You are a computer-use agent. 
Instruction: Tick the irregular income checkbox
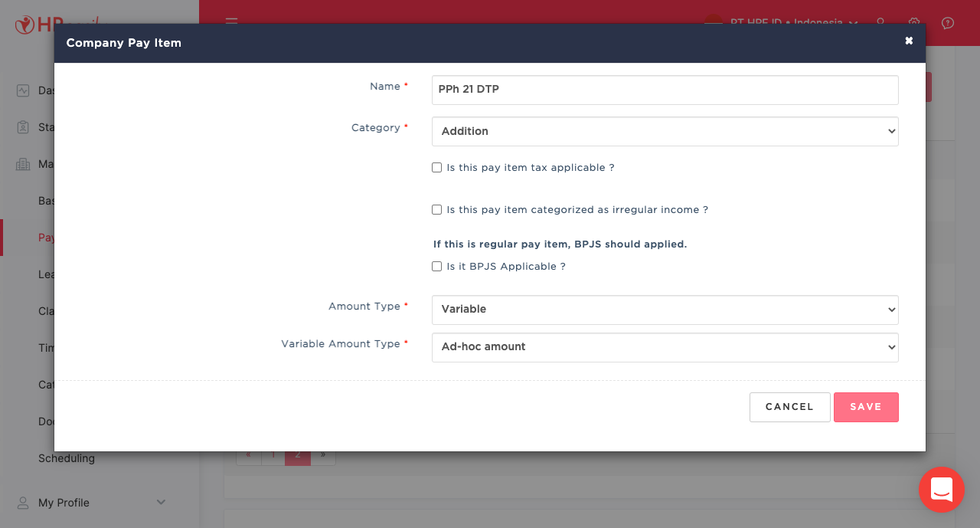coord(436,209)
